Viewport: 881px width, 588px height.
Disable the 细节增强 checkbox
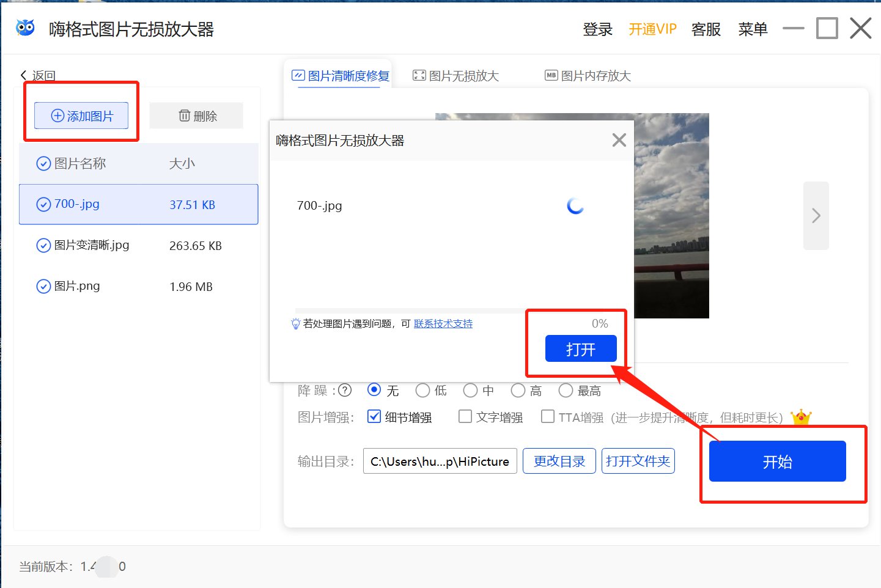374,416
